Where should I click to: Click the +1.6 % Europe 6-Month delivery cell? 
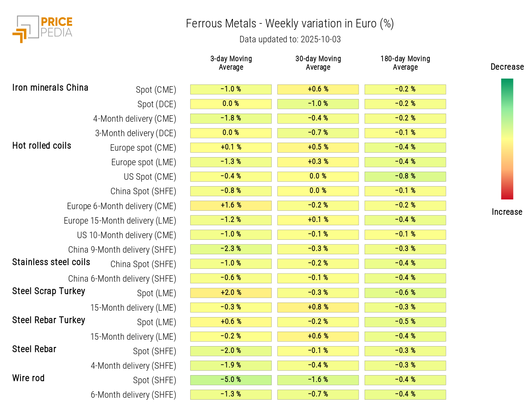point(231,205)
